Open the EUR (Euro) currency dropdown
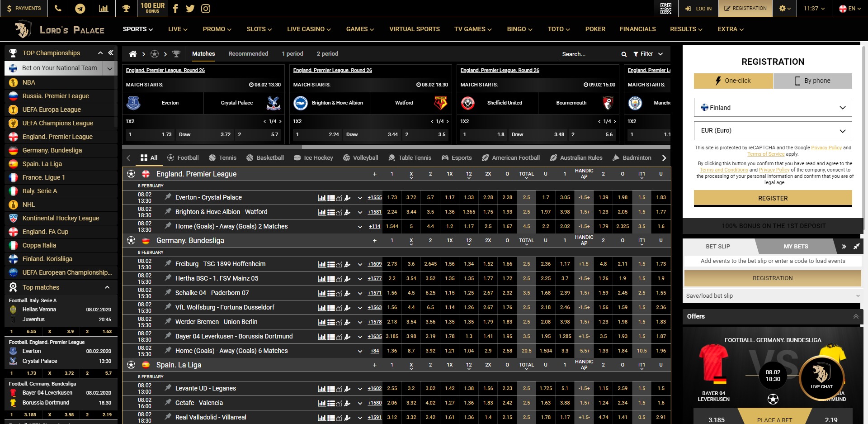 [773, 131]
